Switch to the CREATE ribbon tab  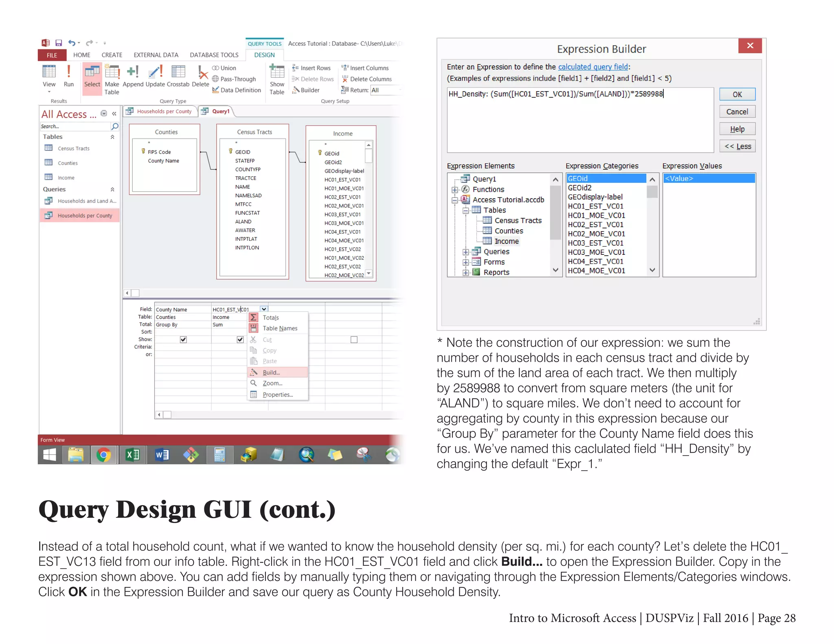112,55
